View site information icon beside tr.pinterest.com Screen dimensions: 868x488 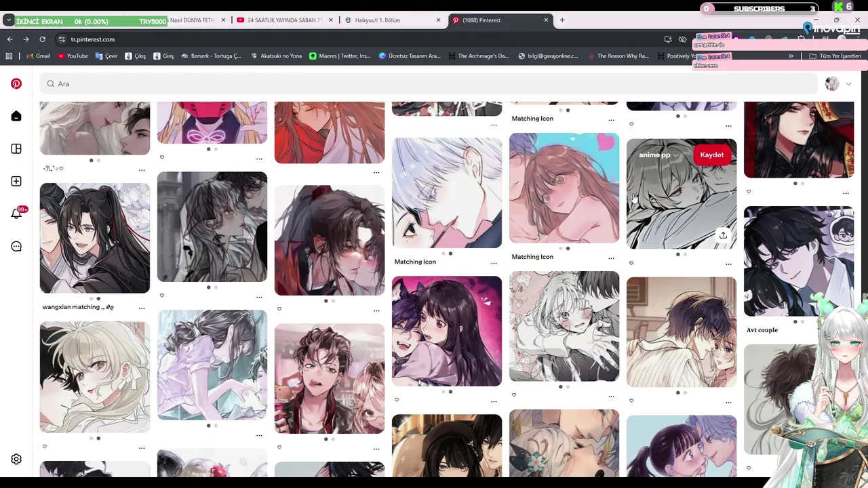point(62,39)
